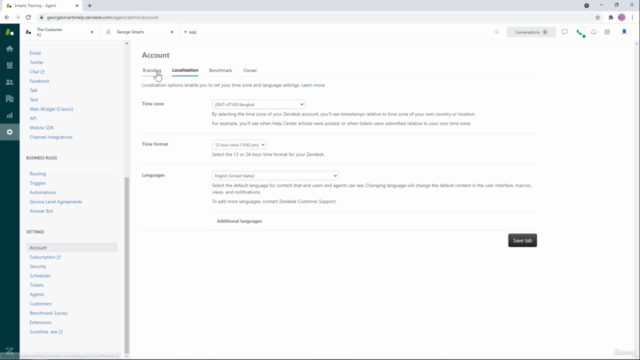Viewport: 640px width, 360px height.
Task: Switch to the Branding tab
Action: pos(152,71)
